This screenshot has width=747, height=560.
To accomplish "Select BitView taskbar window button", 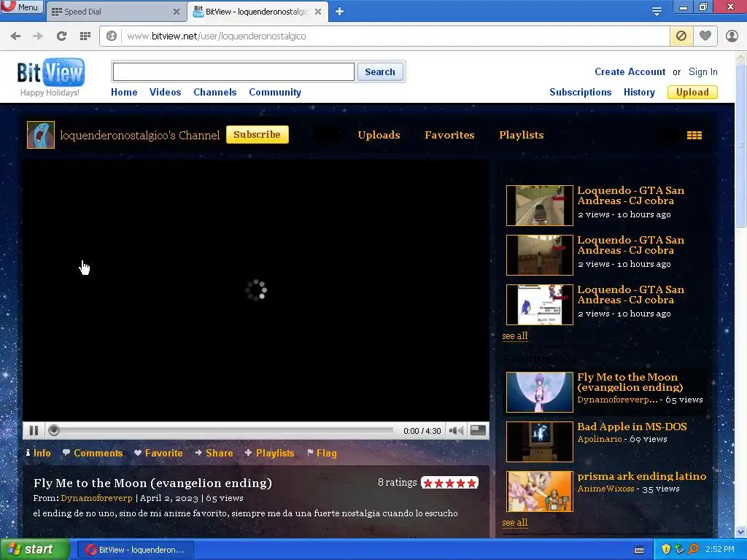I will click(x=135, y=550).
